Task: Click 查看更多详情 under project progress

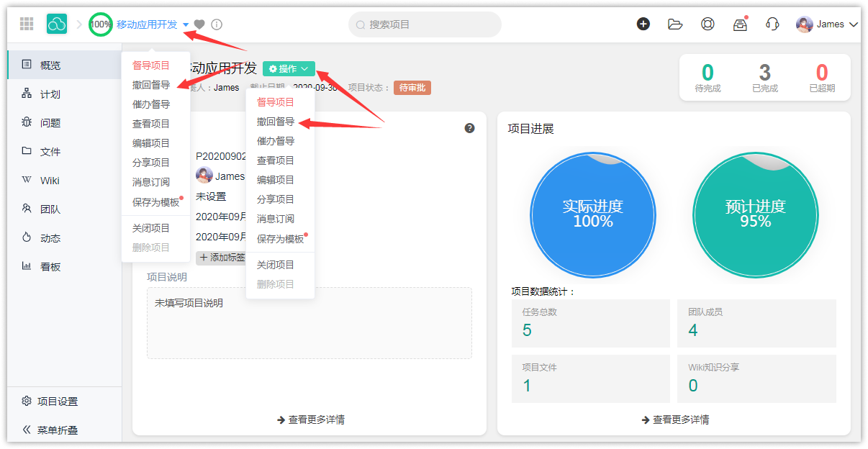Action: pos(675,419)
